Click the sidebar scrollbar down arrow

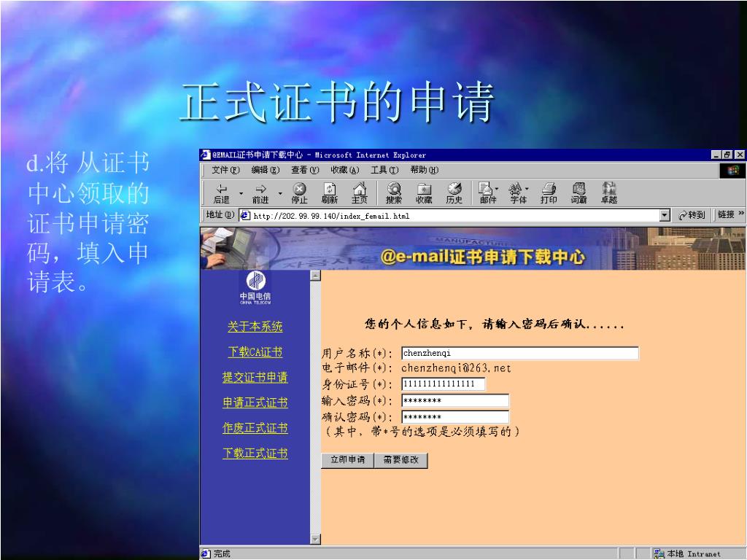pos(315,539)
